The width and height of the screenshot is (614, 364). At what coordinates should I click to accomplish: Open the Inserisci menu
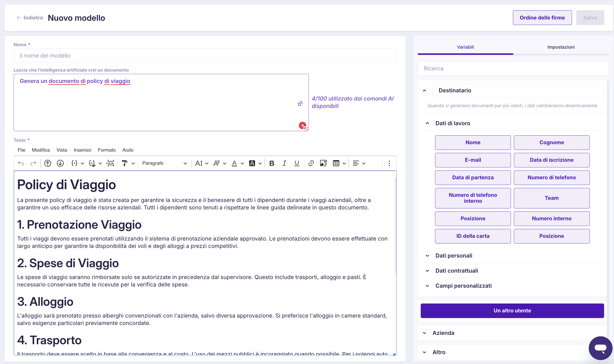click(x=82, y=150)
